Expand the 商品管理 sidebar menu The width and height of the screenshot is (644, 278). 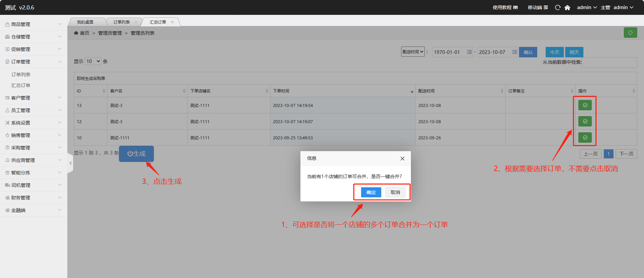[33, 24]
